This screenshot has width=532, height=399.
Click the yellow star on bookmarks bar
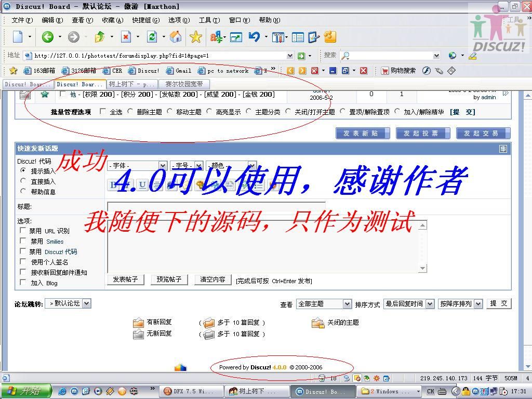(x=13, y=71)
